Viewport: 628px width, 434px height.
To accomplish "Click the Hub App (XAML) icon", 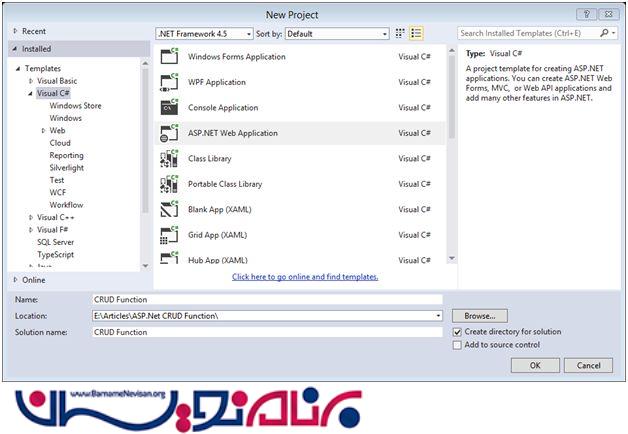I will [169, 257].
